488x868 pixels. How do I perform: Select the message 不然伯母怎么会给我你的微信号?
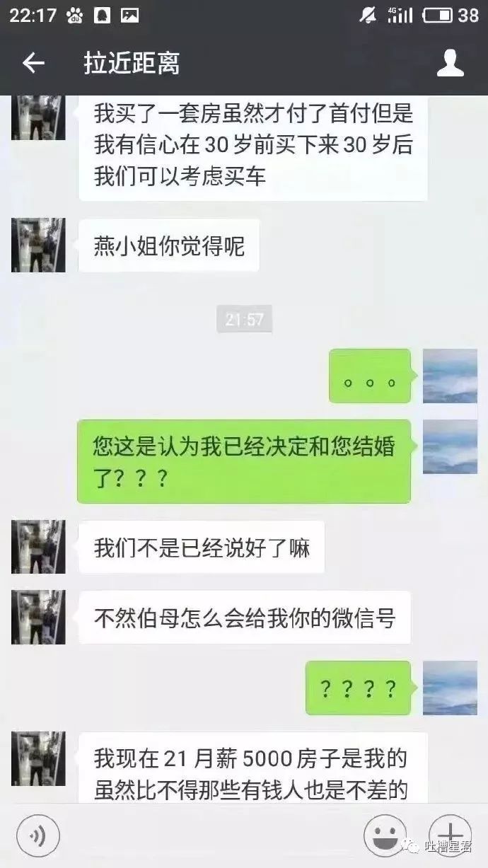(x=245, y=618)
